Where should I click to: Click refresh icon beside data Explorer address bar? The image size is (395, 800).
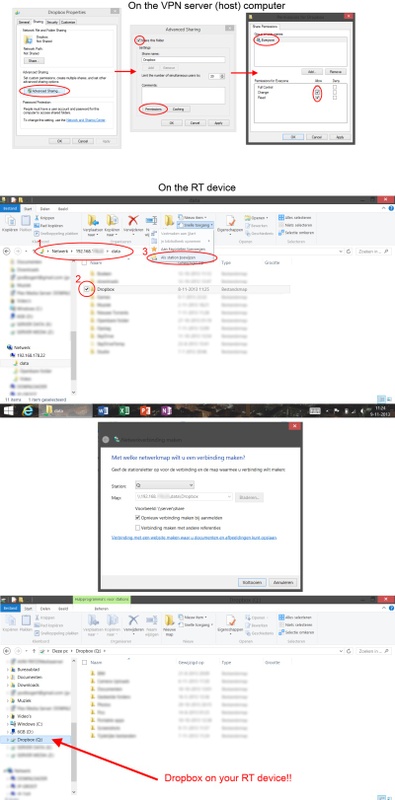click(x=349, y=252)
